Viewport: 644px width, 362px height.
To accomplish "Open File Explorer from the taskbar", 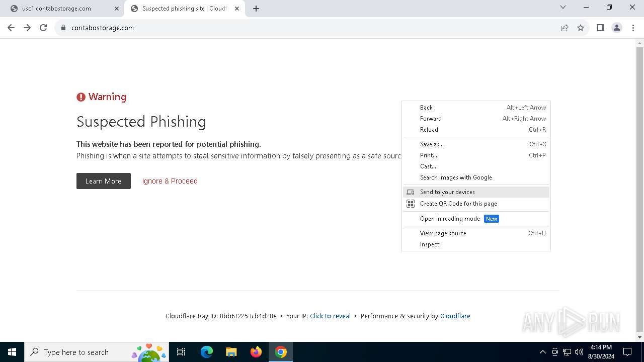I will (231, 352).
